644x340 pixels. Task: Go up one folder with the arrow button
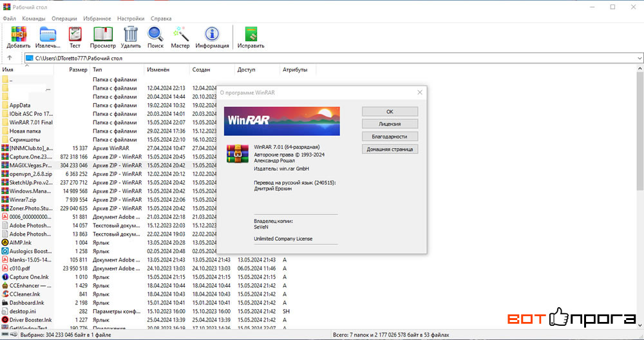(x=10, y=58)
